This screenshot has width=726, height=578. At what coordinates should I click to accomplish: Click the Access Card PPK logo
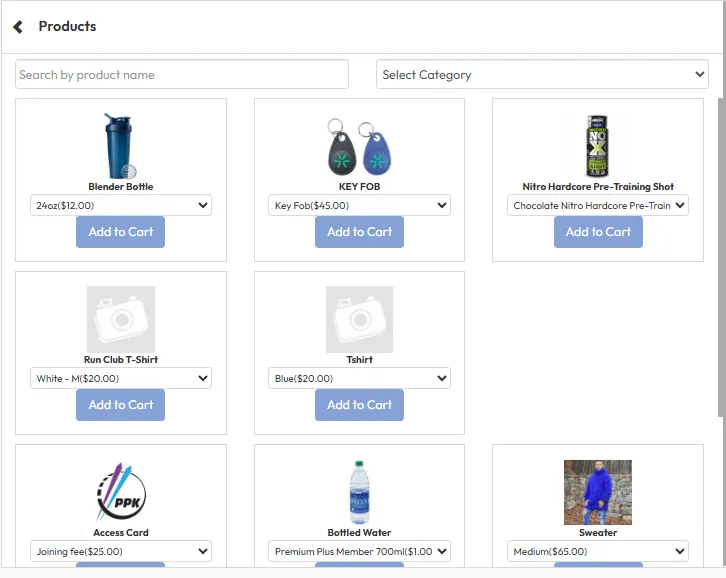(121, 492)
